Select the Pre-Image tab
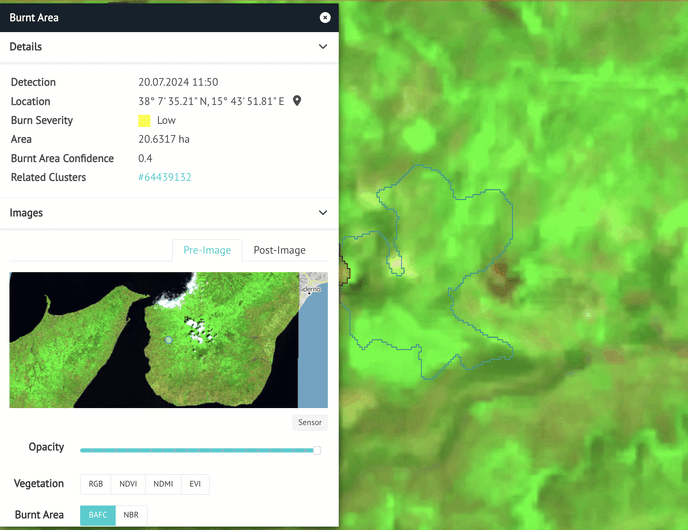 [207, 250]
